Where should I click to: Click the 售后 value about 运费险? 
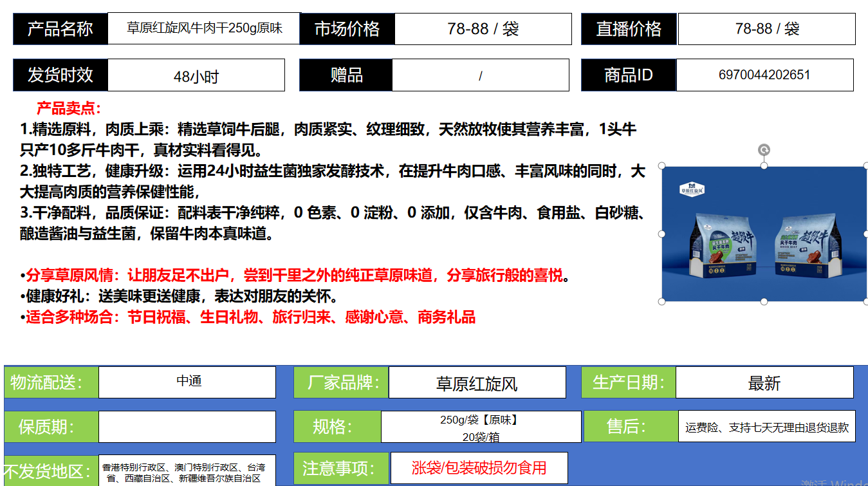[766, 427]
